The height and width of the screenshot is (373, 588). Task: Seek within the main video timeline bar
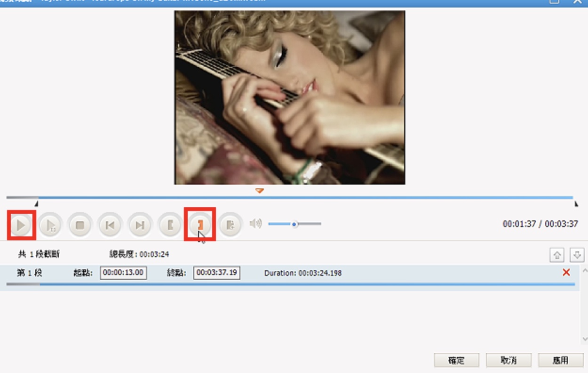(x=290, y=197)
